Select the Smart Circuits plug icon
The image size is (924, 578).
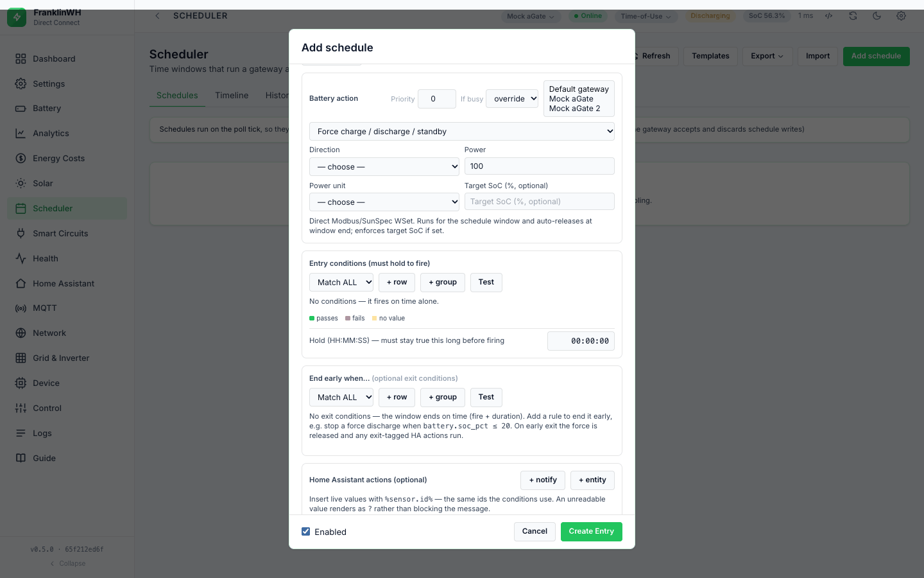tap(21, 234)
